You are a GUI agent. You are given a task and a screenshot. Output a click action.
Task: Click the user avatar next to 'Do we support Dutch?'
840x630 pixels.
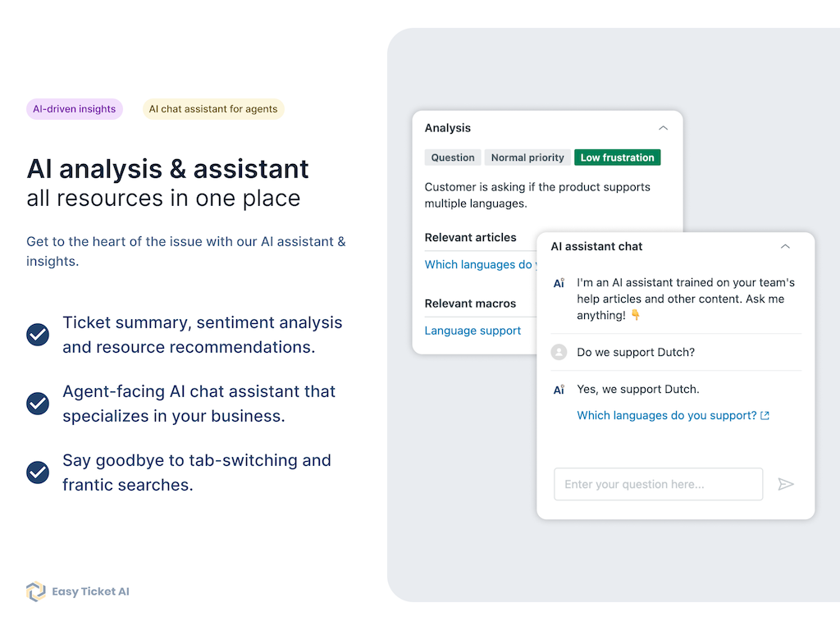(559, 352)
